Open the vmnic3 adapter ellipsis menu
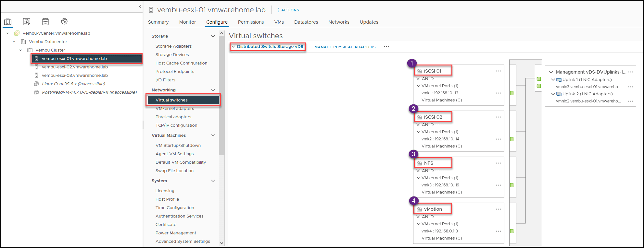 coord(630,87)
